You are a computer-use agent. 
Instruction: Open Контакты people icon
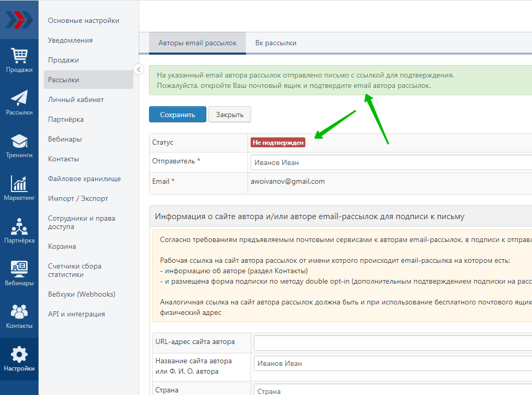(19, 312)
